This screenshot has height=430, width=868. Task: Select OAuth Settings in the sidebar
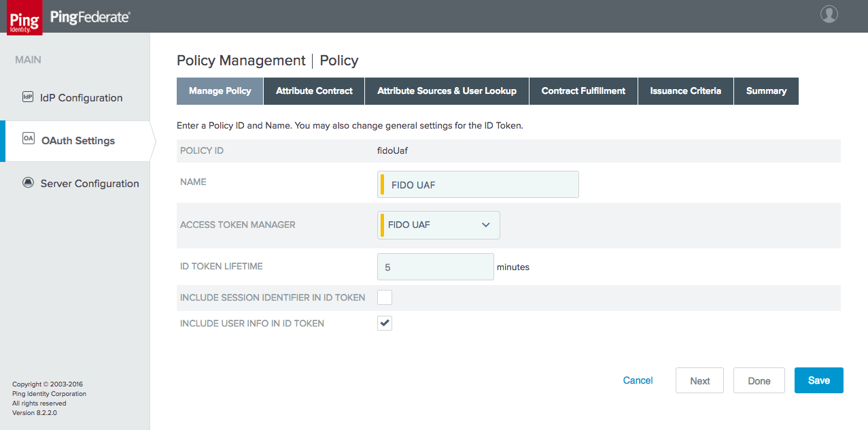(77, 141)
